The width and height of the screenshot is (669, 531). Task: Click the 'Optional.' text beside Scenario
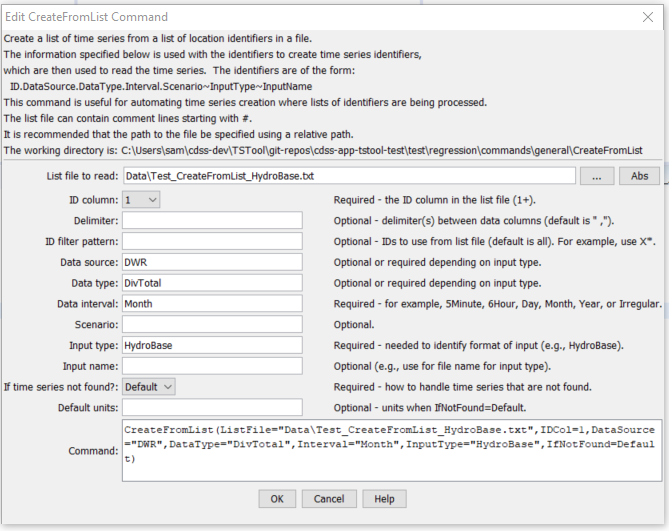pyautogui.click(x=354, y=325)
